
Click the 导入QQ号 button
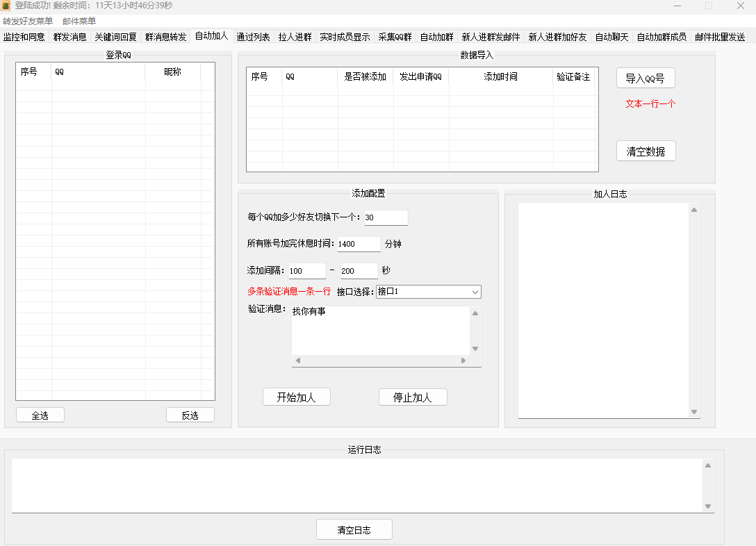(x=646, y=78)
